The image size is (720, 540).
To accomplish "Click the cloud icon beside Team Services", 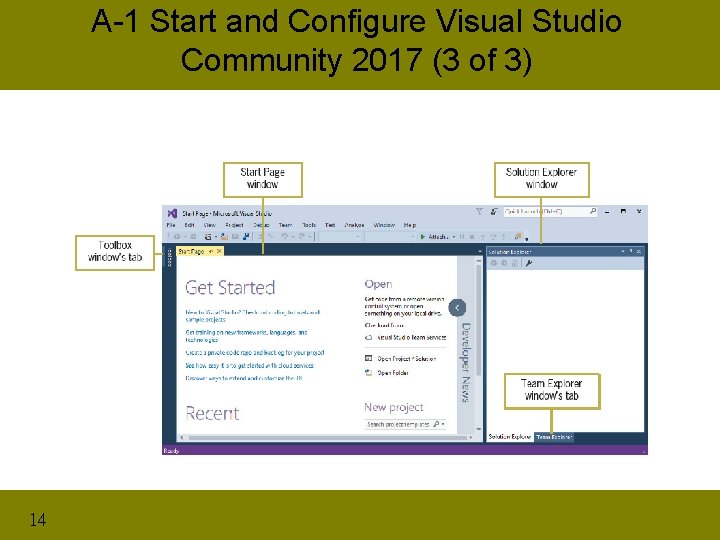I will 368,337.
